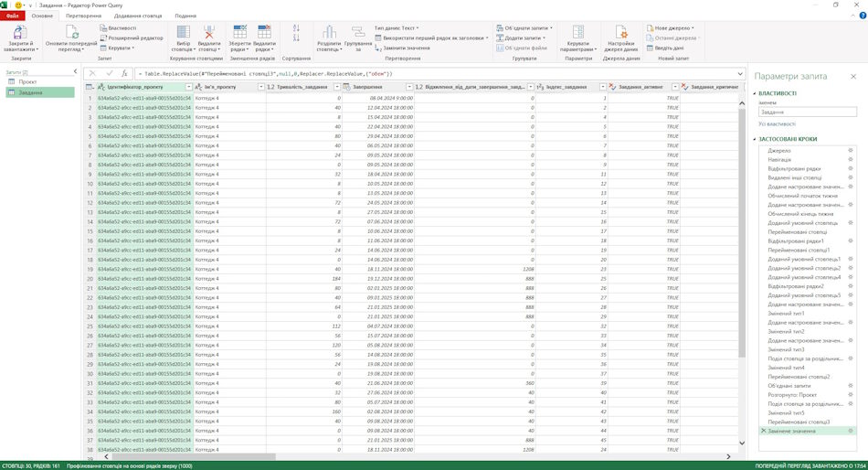Click the vertical scrollbar down arrow

742,443
